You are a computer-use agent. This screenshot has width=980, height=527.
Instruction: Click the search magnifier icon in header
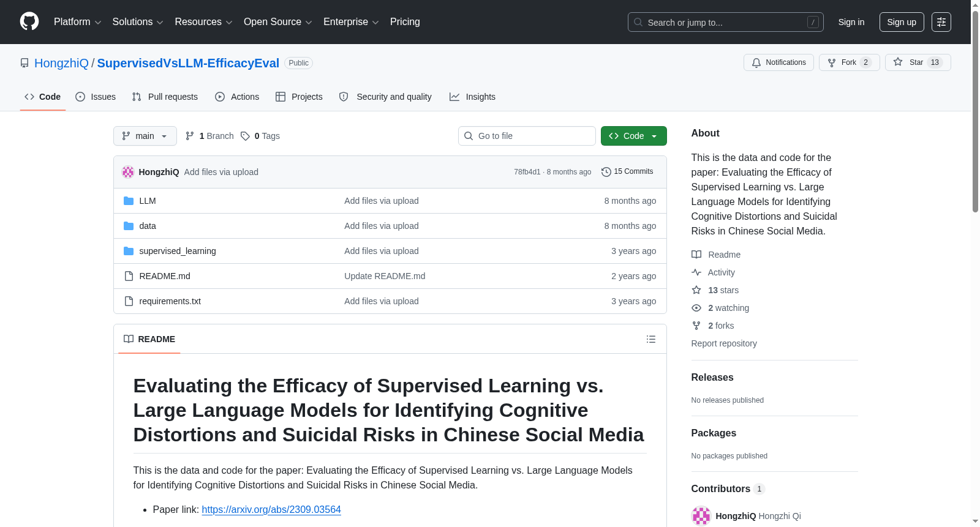pyautogui.click(x=638, y=22)
